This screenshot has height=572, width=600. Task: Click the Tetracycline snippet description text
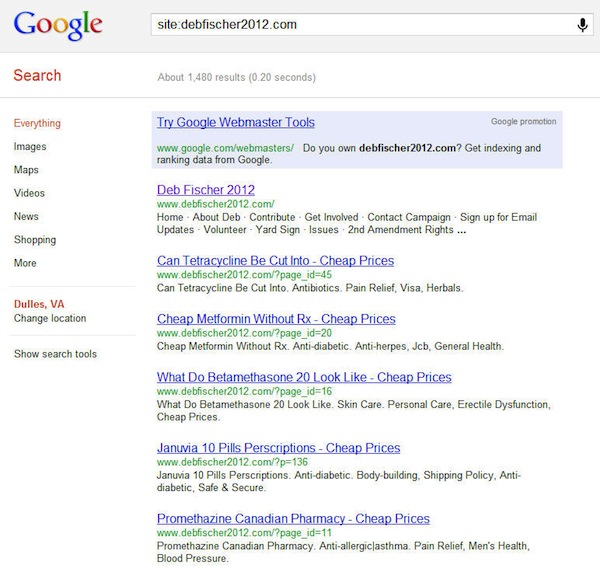click(x=310, y=288)
